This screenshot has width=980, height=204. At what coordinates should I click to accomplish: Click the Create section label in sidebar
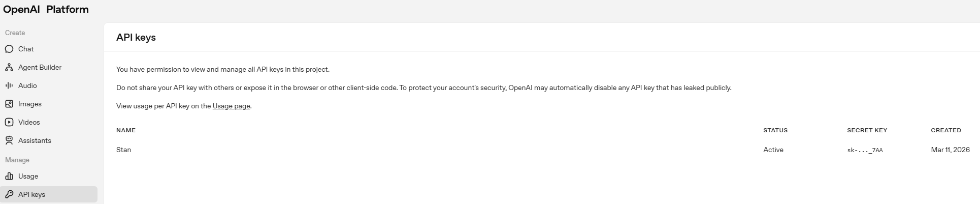tap(15, 33)
